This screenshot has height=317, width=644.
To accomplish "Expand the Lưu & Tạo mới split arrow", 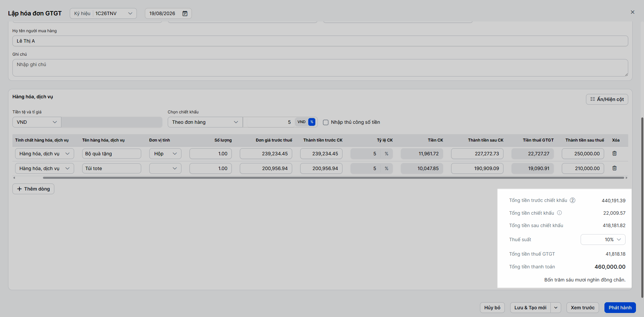I will click(x=556, y=308).
